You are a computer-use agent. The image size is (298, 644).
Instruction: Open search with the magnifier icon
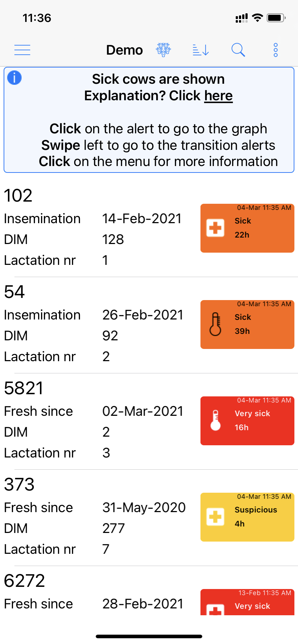point(238,50)
